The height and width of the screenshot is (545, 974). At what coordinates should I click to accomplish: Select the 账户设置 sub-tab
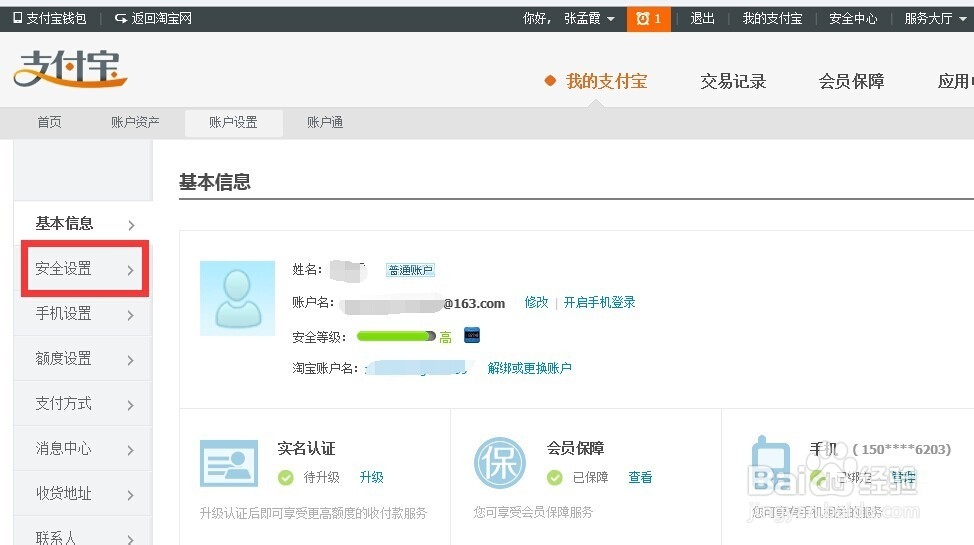[234, 122]
